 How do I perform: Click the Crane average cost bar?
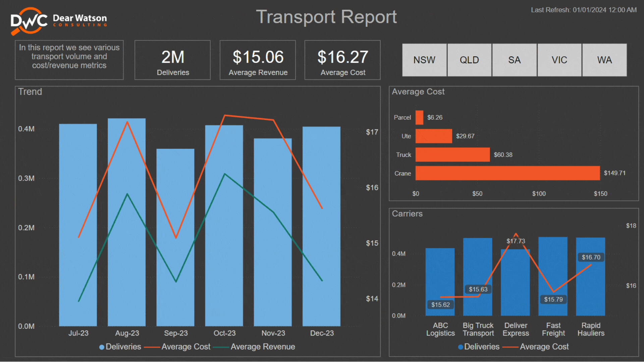pyautogui.click(x=507, y=173)
